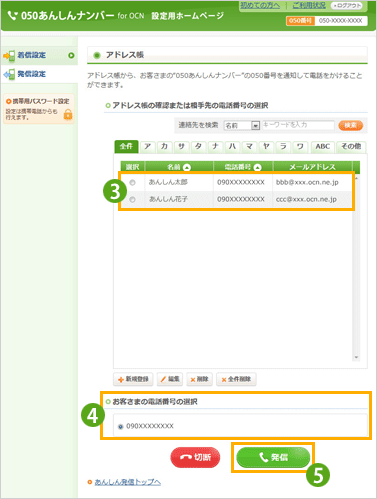Click the green arrow icon beside 着信設定
The image size is (377, 499).
(x=71, y=55)
